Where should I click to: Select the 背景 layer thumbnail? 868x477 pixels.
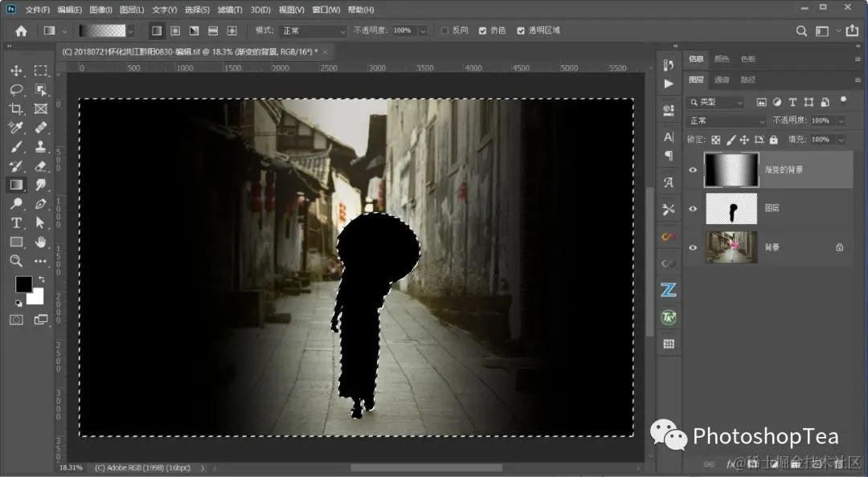[731, 247]
